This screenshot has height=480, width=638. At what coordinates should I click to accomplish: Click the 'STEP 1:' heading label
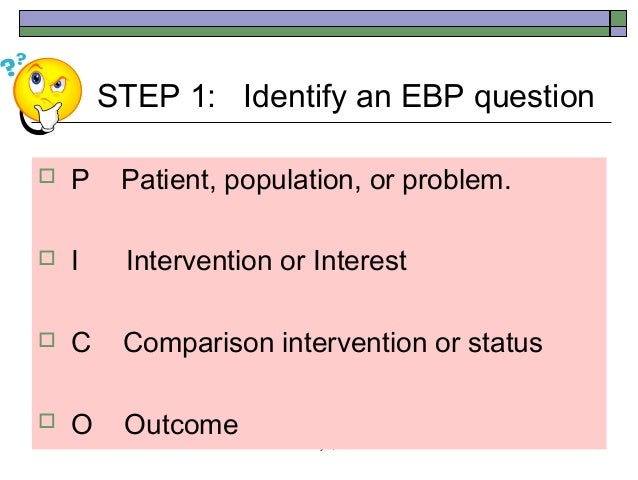159,99
